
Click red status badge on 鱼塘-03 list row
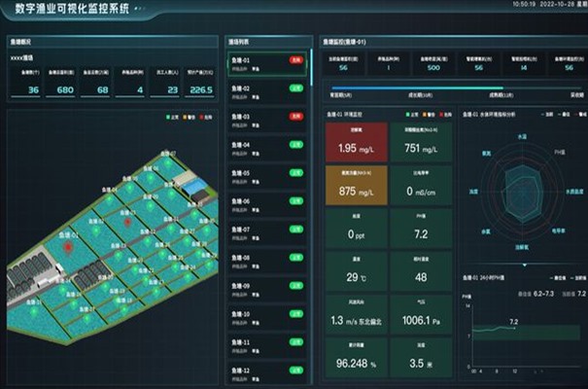296,117
